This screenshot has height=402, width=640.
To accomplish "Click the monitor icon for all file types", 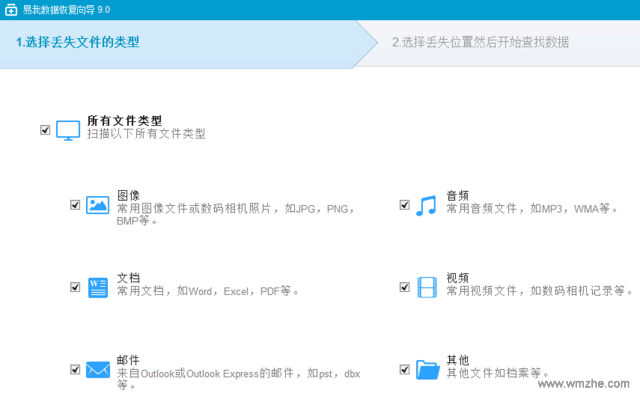I will pos(68,131).
